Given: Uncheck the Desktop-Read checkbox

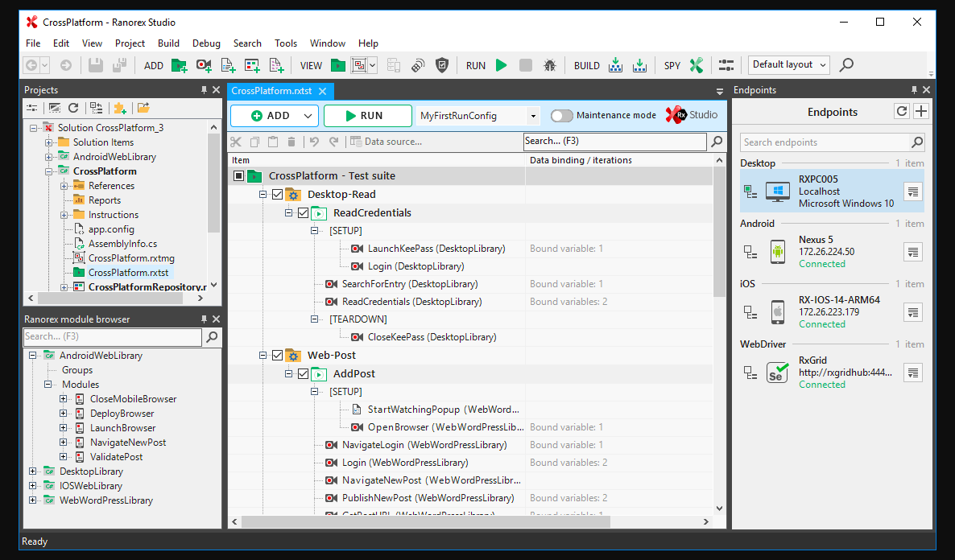Looking at the screenshot, I should (x=277, y=195).
